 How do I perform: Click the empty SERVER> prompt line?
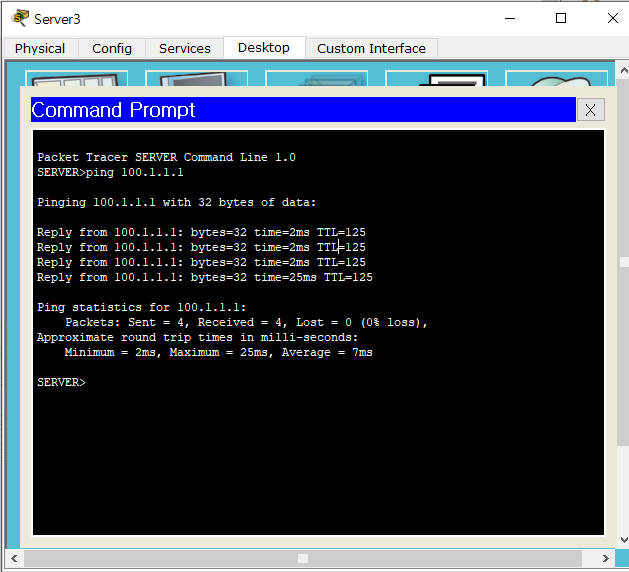pos(61,382)
